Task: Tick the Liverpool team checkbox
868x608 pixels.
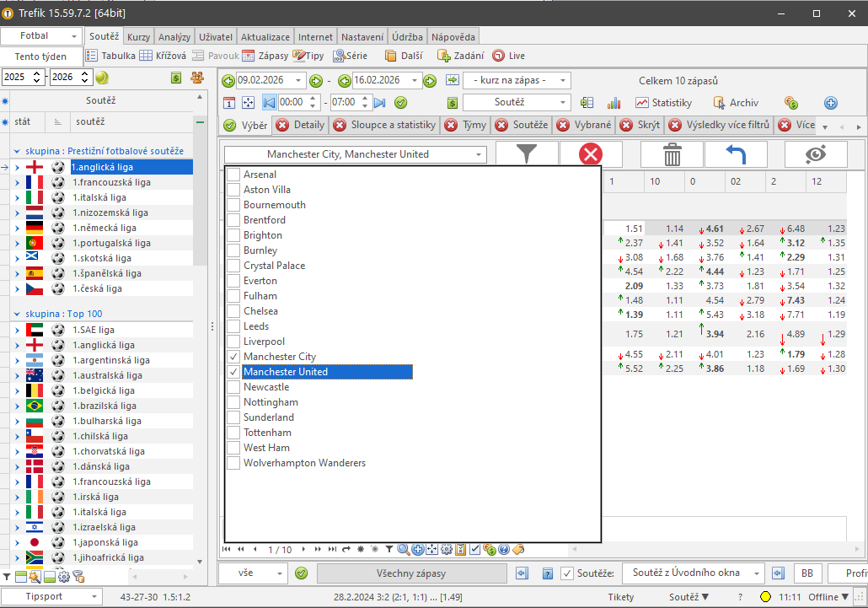Action: 233,342
